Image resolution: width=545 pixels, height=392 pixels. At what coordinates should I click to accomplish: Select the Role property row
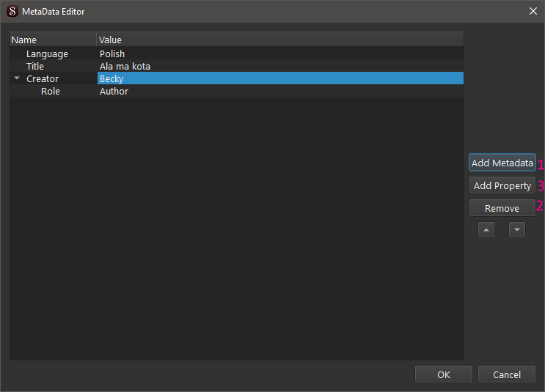click(51, 91)
